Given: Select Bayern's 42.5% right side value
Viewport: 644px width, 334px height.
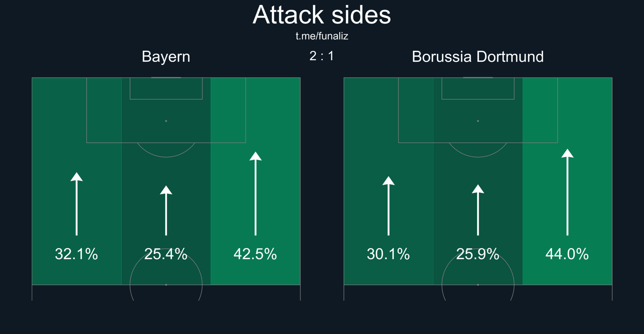Looking at the screenshot, I should point(255,254).
